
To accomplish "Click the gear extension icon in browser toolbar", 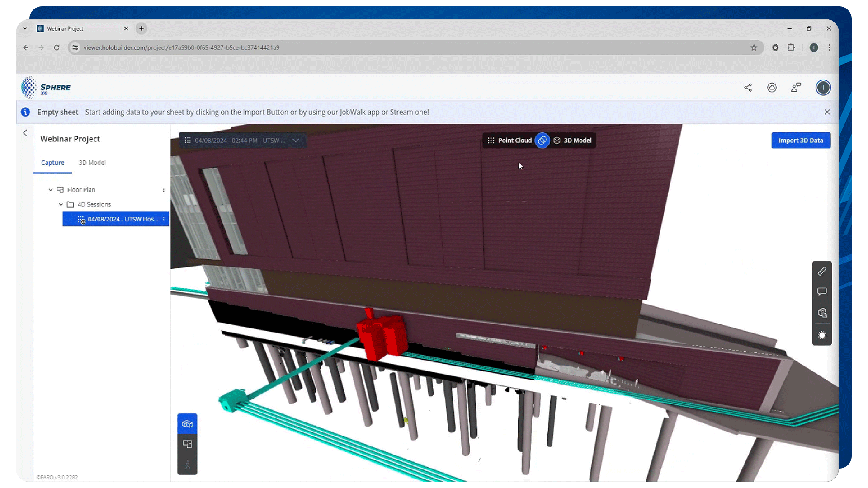I will pos(775,47).
